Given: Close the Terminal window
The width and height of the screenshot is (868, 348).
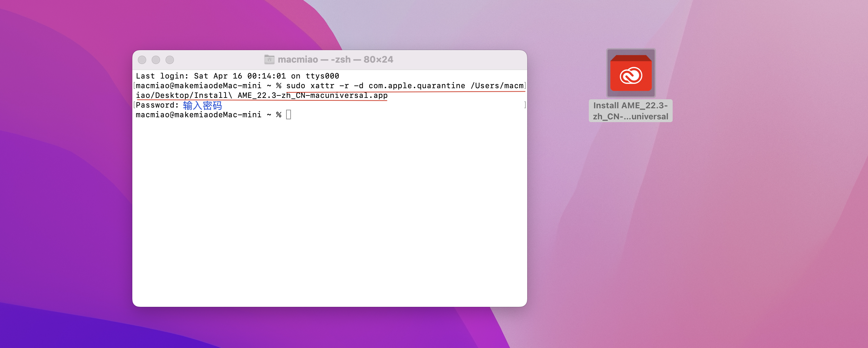Looking at the screenshot, I should pos(142,60).
